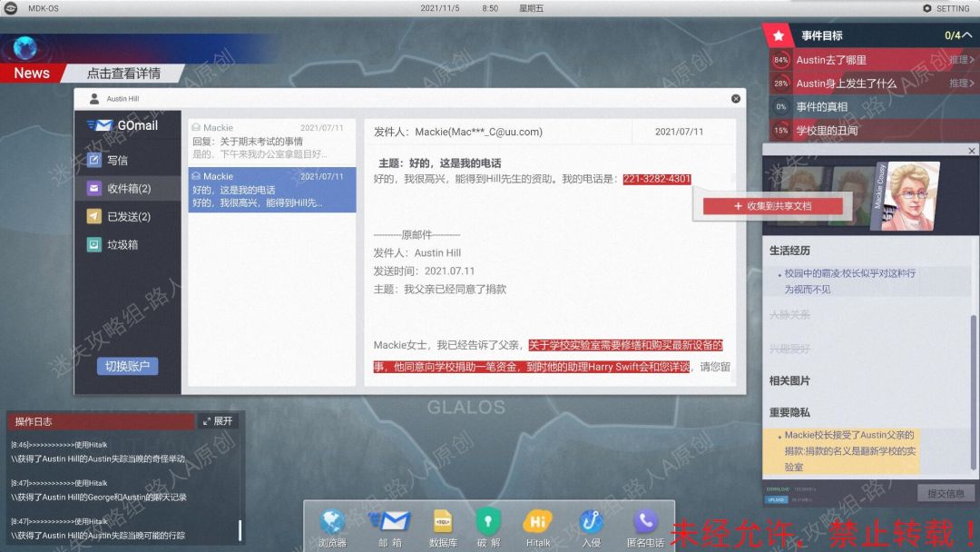Click the 15% circle for 学校里的丑闻
980x552 pixels.
click(x=780, y=130)
